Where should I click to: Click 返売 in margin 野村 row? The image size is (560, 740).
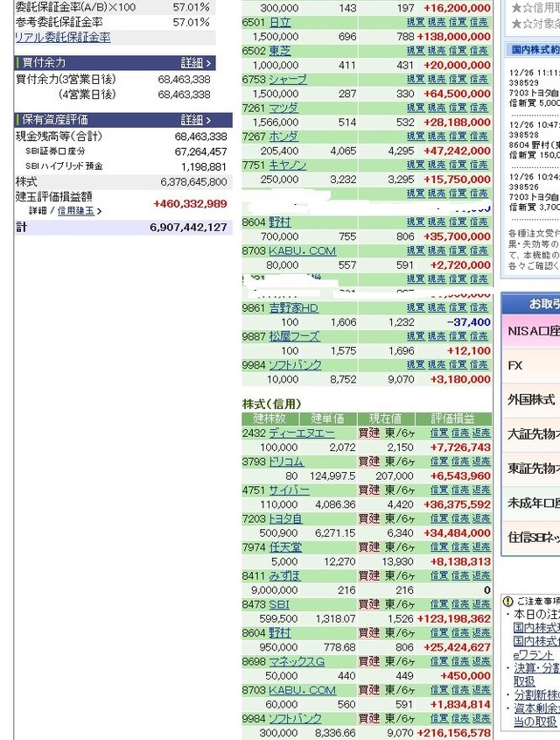click(x=481, y=633)
